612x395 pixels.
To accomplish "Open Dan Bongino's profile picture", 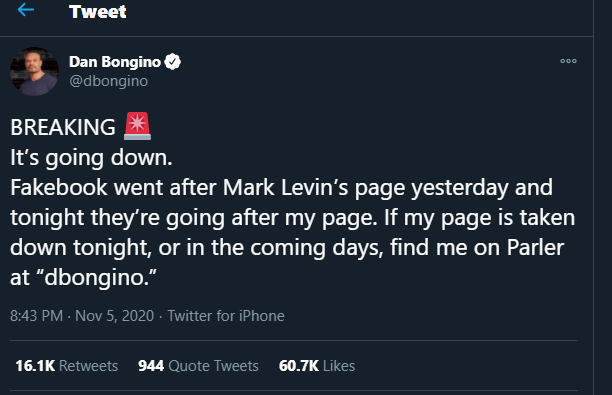I will [34, 71].
